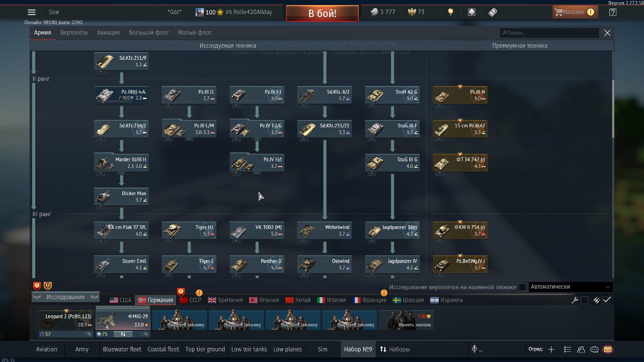The image size is (644, 362).
Task: Click the В бой! battle button
Action: tap(323, 14)
